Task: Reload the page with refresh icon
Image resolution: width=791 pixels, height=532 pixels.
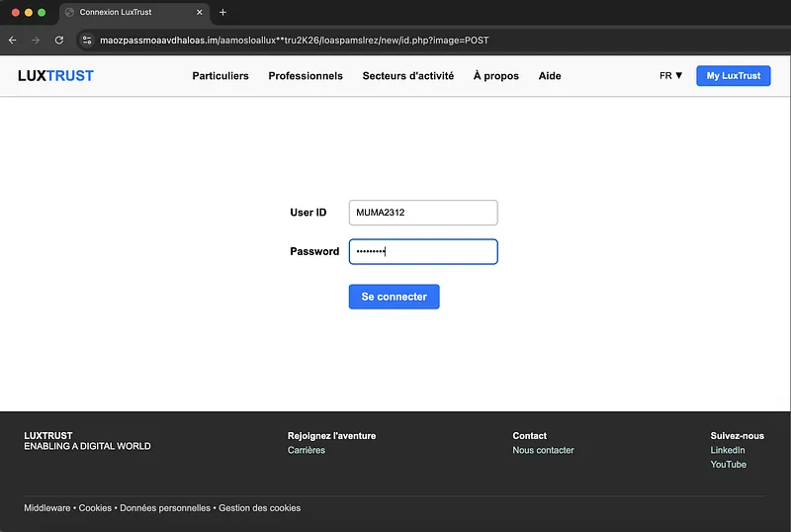Action: pyautogui.click(x=59, y=40)
